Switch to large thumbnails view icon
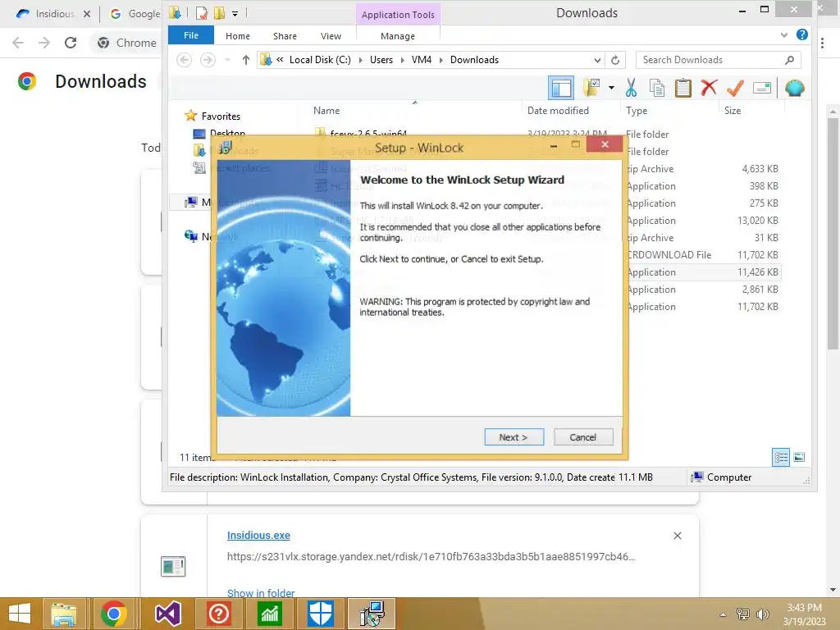The width and height of the screenshot is (840, 630). pyautogui.click(x=798, y=457)
